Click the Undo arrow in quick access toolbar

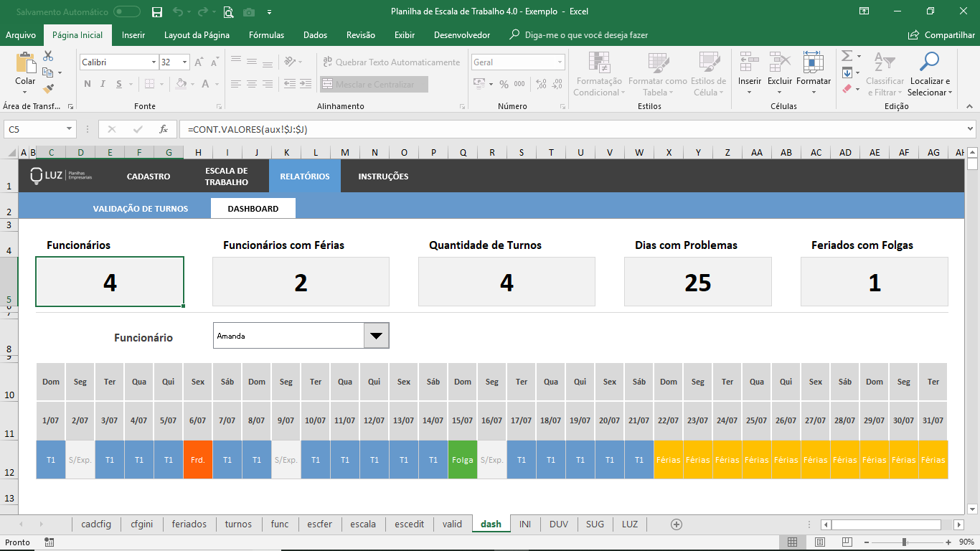(177, 12)
